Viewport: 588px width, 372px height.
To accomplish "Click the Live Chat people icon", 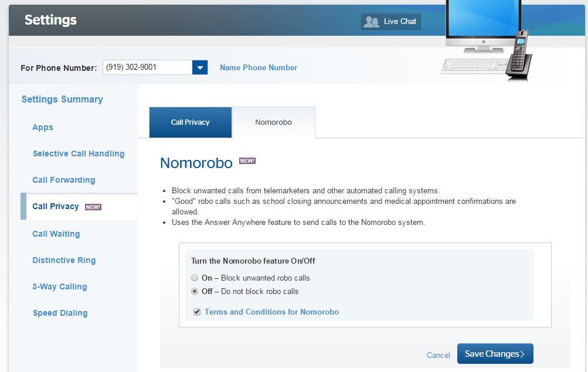I will (x=371, y=22).
